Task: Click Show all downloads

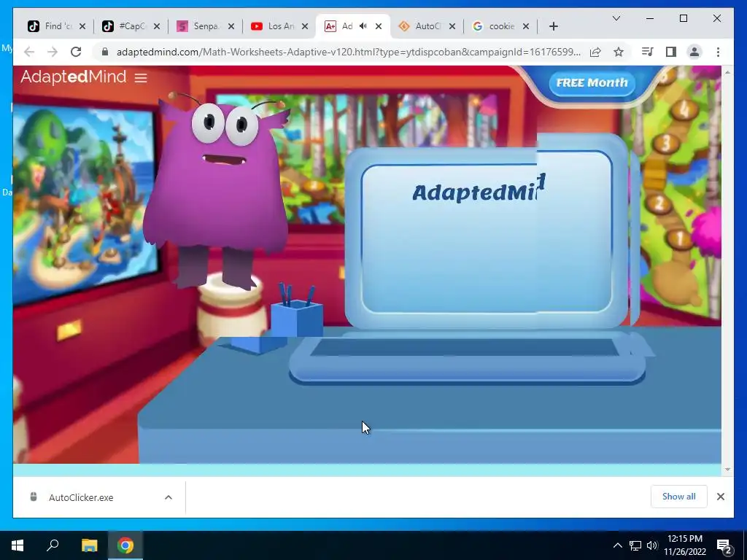Action: tap(679, 497)
